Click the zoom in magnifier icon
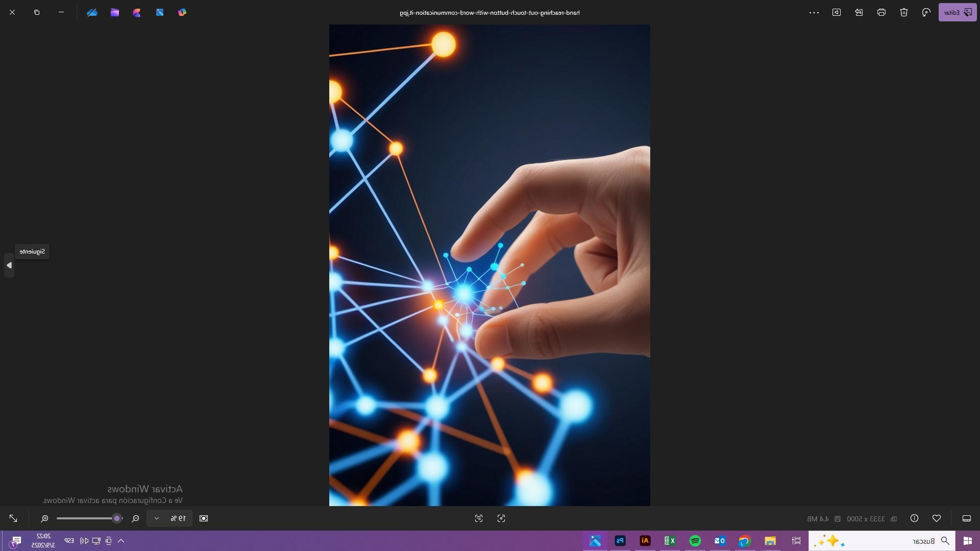 tap(44, 518)
